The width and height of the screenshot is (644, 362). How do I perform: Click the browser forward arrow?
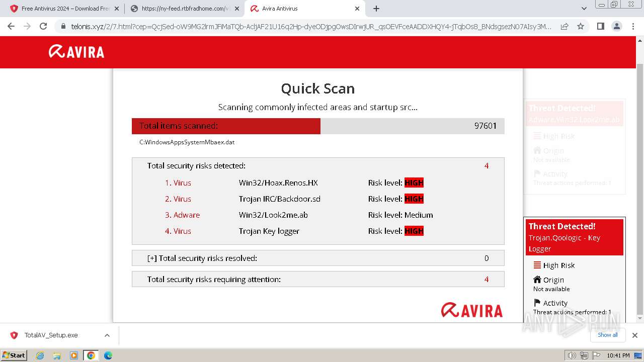click(27, 26)
